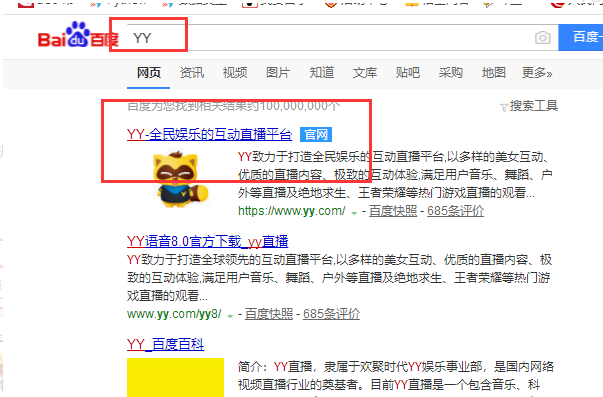The width and height of the screenshot is (603, 397).
Task: Click the 官网 badge
Action: pos(316,135)
